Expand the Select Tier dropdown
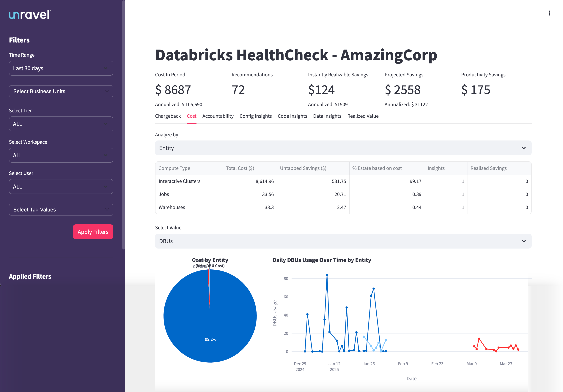Image resolution: width=563 pixels, height=392 pixels. pyautogui.click(x=61, y=124)
